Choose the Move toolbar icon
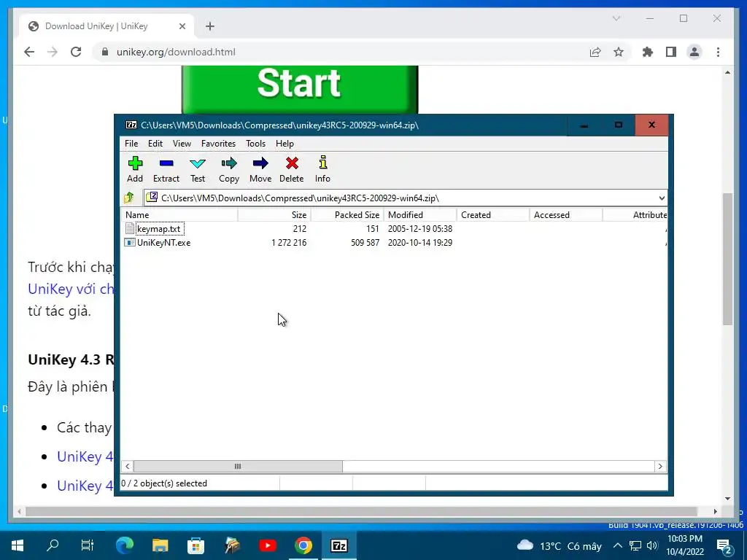The width and height of the screenshot is (747, 560). 260,169
